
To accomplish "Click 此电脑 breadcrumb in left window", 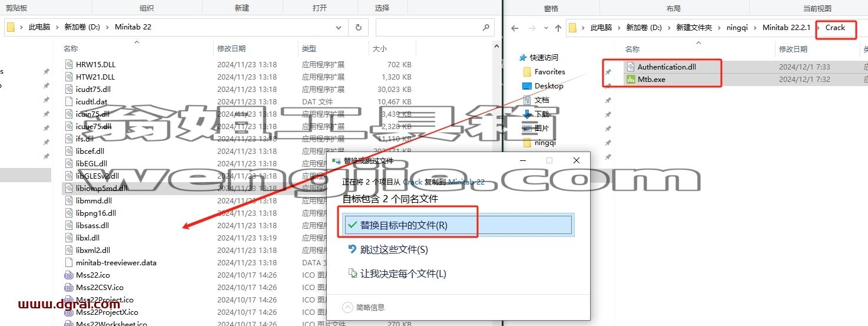I will (x=39, y=27).
